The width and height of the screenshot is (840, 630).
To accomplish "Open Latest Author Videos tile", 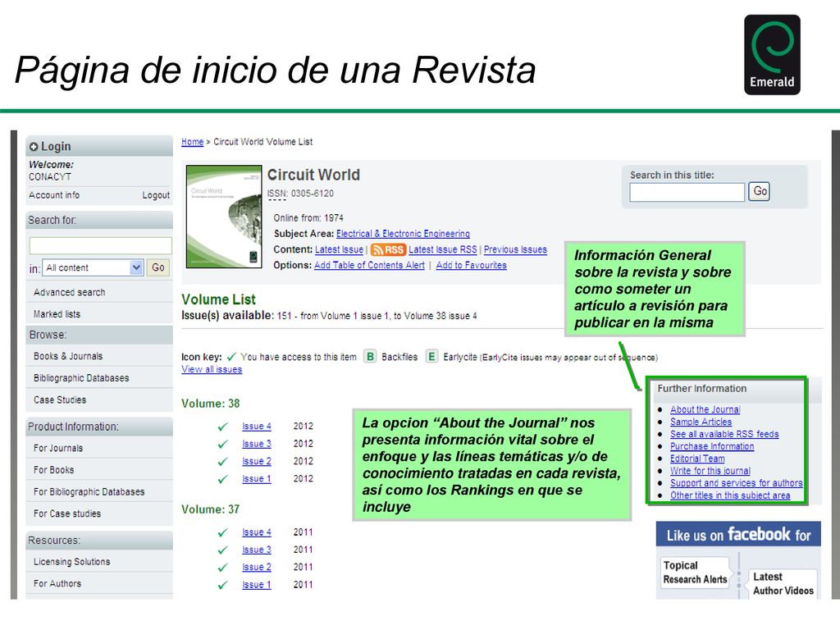I will click(783, 583).
